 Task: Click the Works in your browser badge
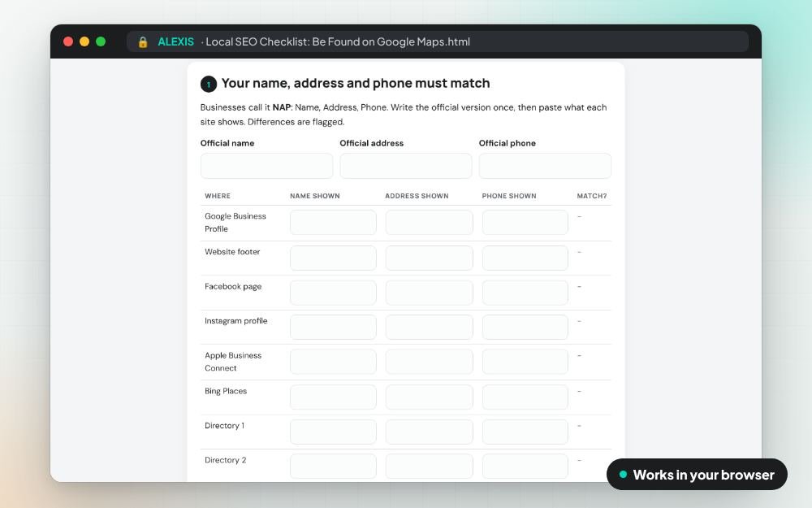pyautogui.click(x=697, y=475)
